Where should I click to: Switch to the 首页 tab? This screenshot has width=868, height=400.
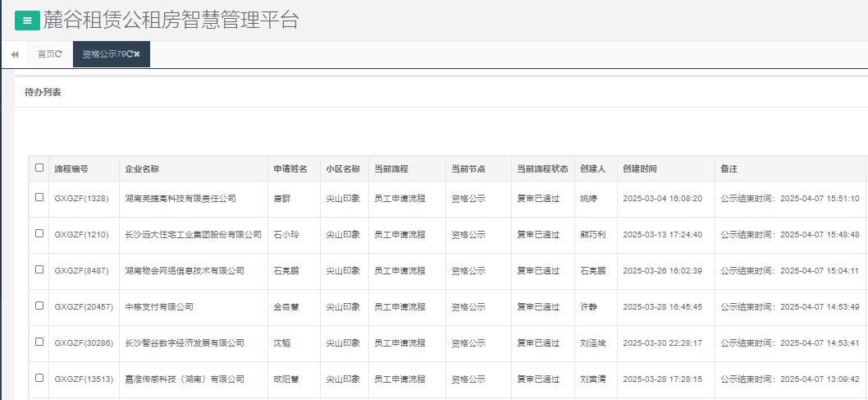coord(46,53)
